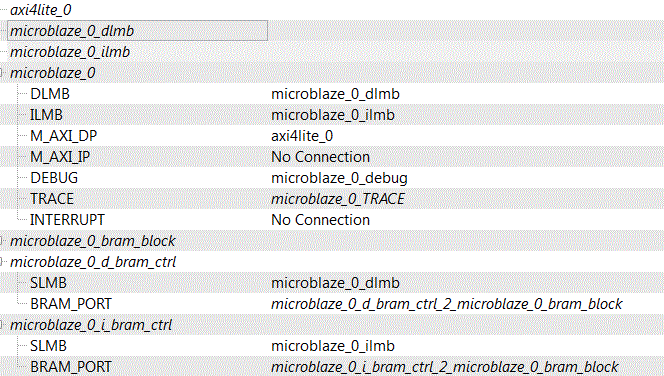Expand the microblaze_0_bram_block node
This screenshot has width=664, height=376.
click(x=1, y=241)
